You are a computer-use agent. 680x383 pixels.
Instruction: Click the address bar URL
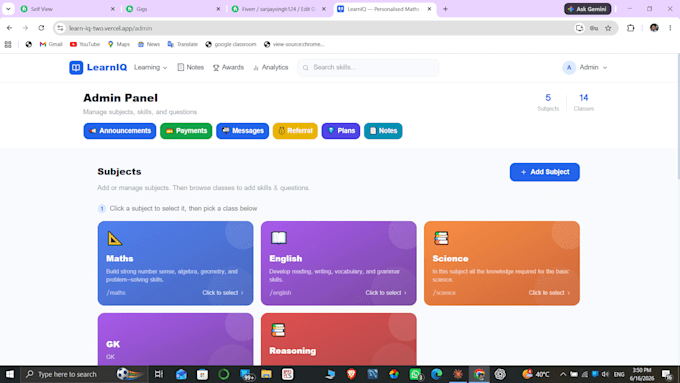click(111, 28)
